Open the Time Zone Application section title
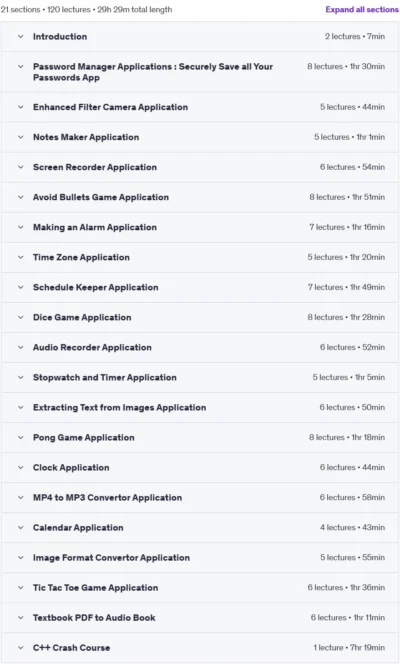The height and width of the screenshot is (664, 400). (81, 257)
